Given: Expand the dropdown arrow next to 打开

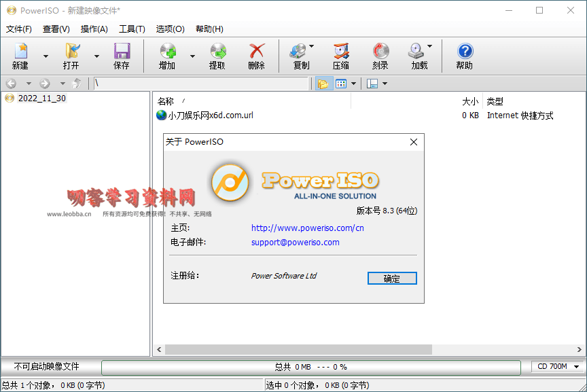Looking at the screenshot, I should coord(96,56).
